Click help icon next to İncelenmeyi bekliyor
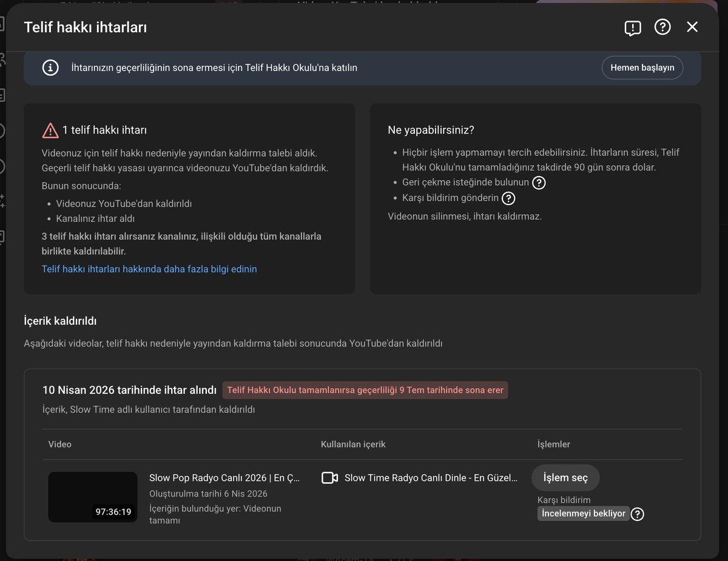 [637, 514]
